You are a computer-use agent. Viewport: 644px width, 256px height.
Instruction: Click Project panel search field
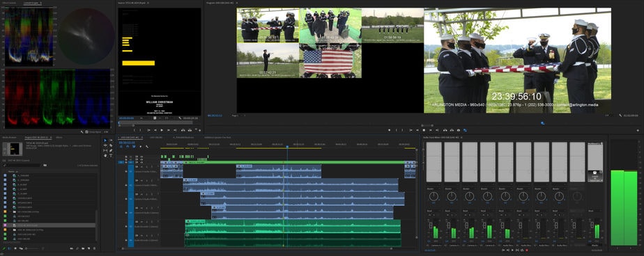(x=22, y=165)
